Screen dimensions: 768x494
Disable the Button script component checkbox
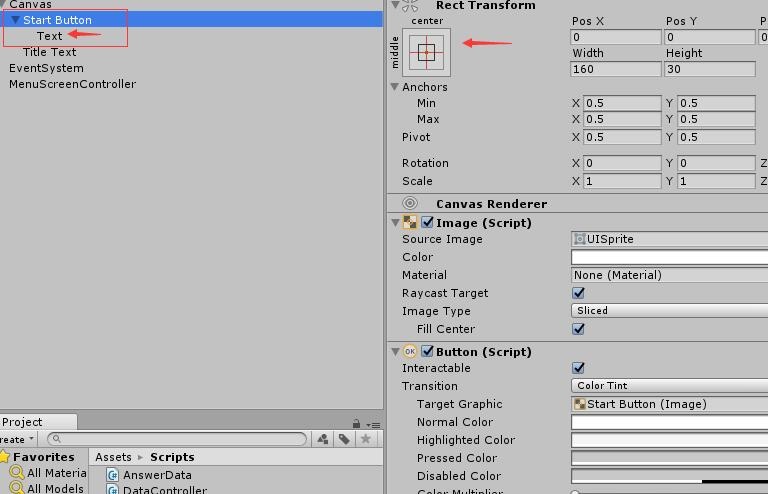pos(427,351)
